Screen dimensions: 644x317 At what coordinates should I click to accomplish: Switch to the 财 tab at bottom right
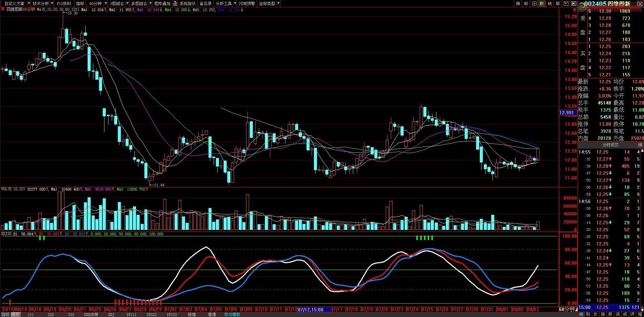pos(588,314)
